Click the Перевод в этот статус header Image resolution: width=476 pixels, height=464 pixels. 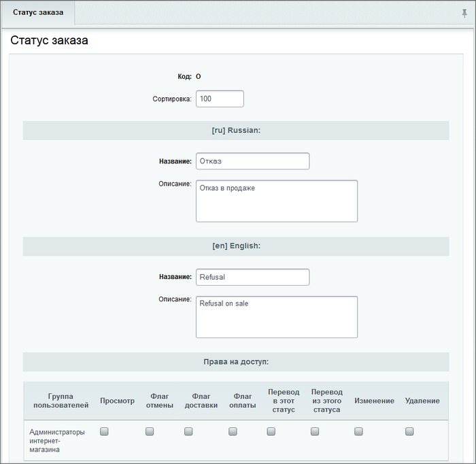(x=284, y=401)
